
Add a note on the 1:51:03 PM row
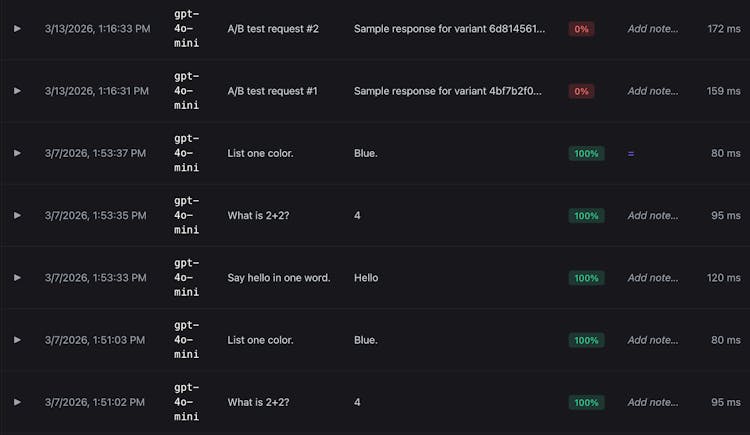click(652, 340)
